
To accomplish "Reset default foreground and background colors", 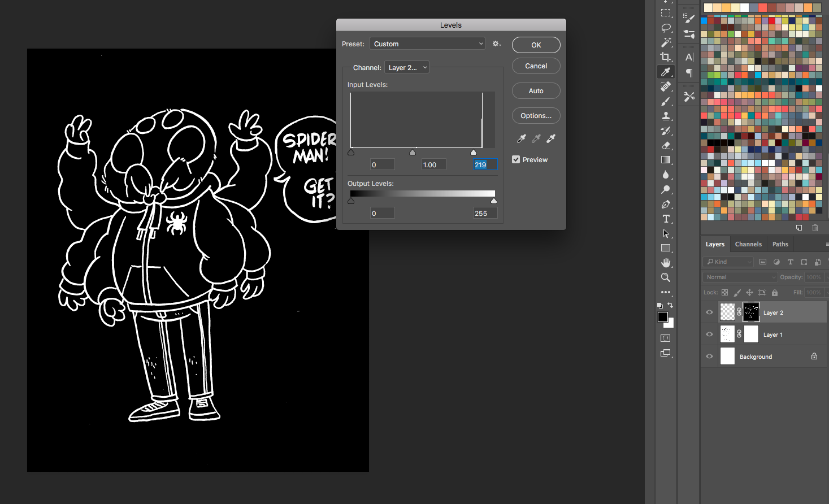I will click(x=660, y=305).
